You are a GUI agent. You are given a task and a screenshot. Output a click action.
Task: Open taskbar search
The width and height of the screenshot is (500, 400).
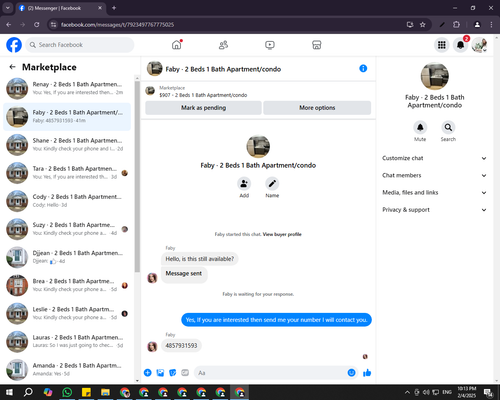coord(28,392)
